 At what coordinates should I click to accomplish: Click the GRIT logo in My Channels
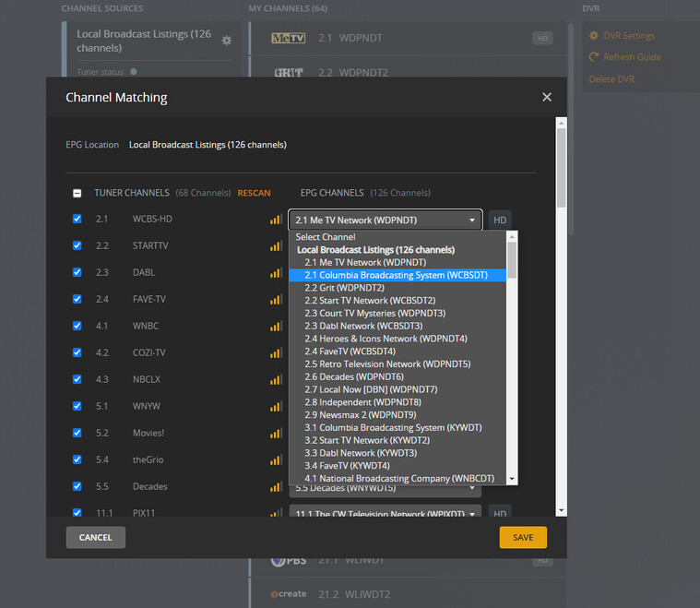[x=289, y=72]
